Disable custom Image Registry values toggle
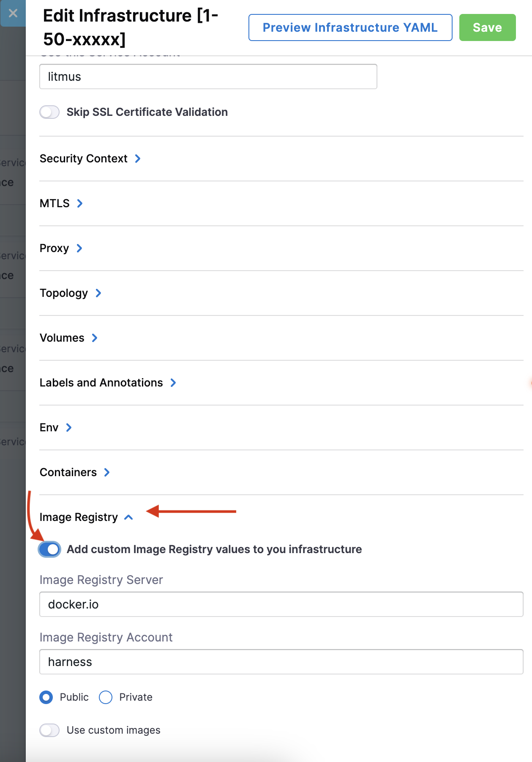 (49, 549)
